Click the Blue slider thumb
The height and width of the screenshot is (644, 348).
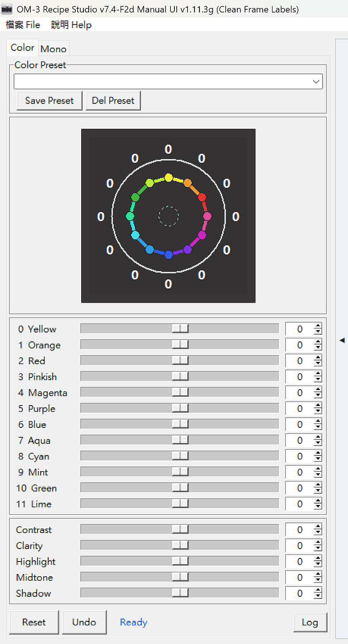pos(180,424)
